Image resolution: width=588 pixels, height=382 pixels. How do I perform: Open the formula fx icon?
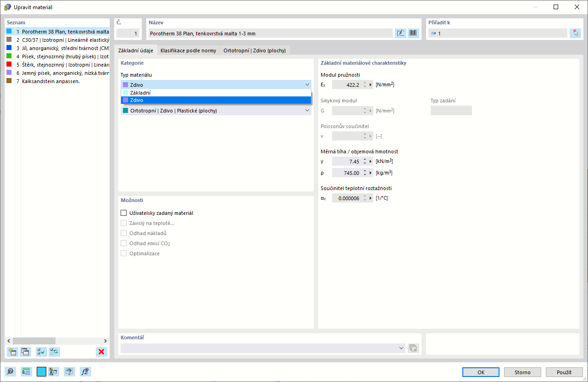pos(85,372)
